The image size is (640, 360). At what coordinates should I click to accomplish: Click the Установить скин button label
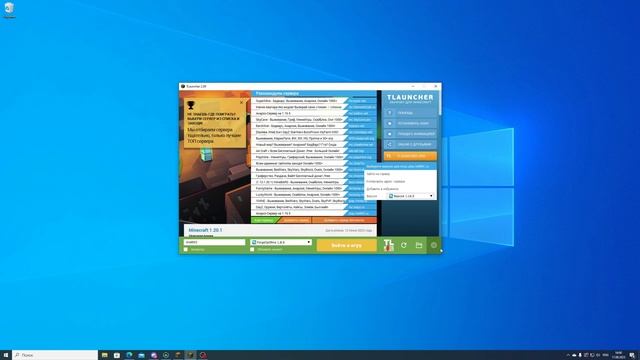pyautogui.click(x=414, y=123)
